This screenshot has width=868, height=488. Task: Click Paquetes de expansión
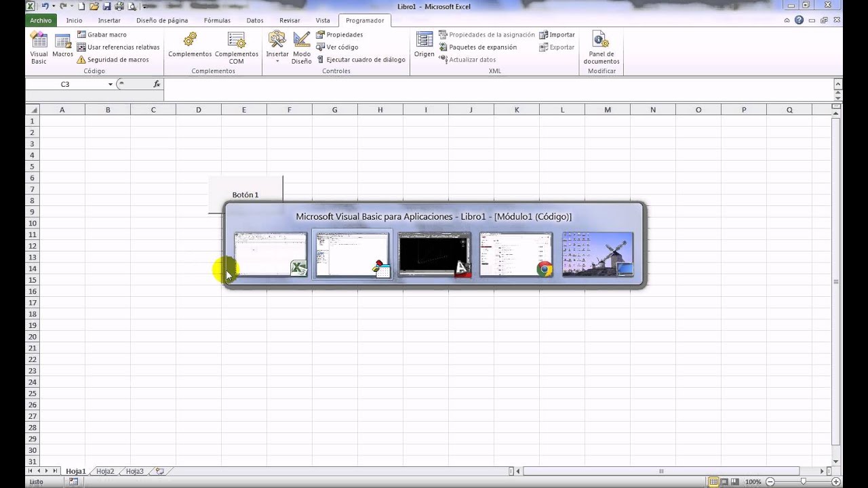click(x=477, y=47)
